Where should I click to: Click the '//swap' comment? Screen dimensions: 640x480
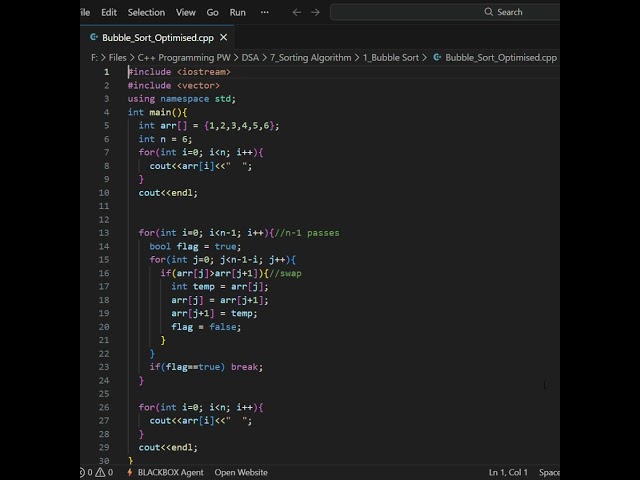tap(285, 273)
